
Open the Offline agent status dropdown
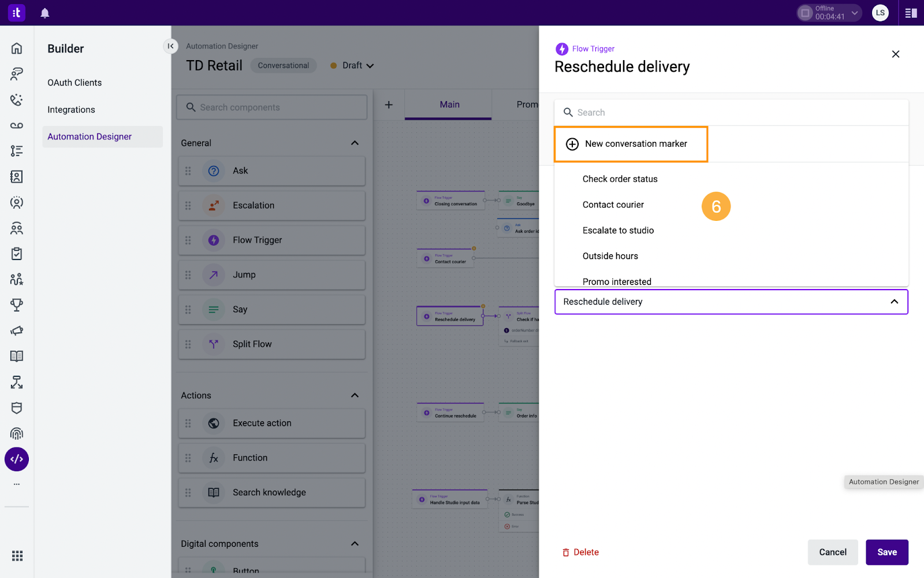[x=830, y=13]
